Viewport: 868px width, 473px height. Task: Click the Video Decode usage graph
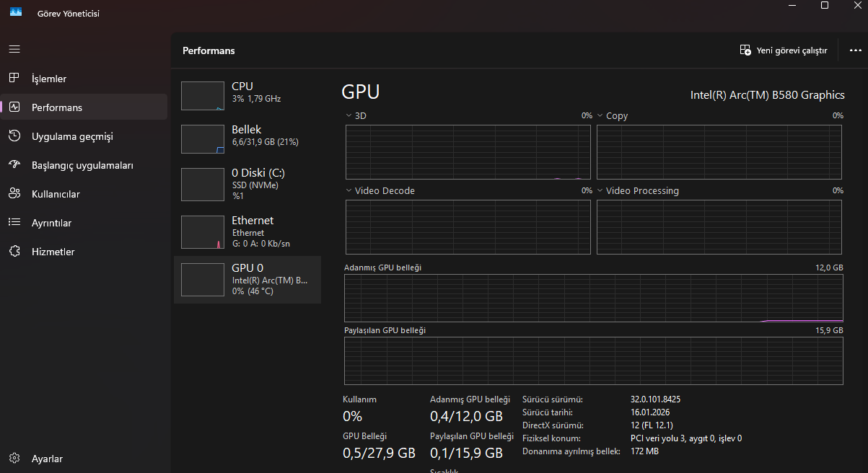tap(468, 227)
